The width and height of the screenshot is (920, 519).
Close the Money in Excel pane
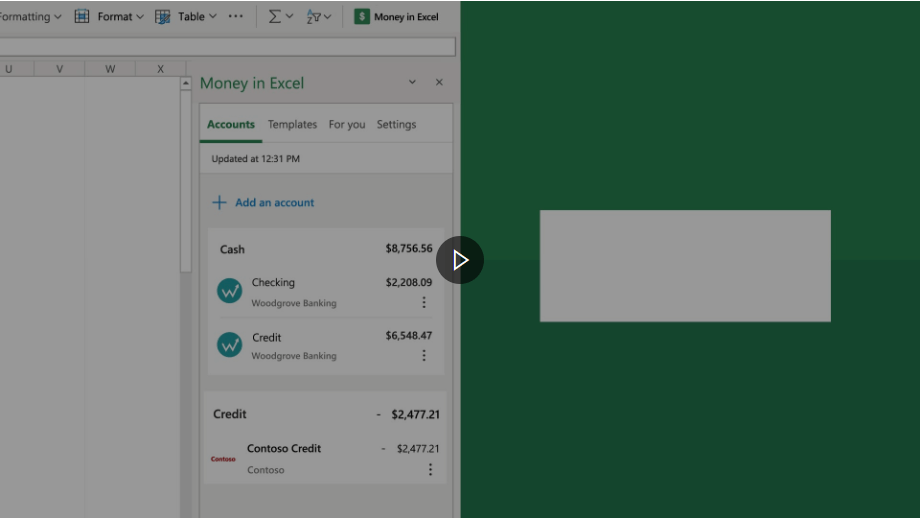pyautogui.click(x=439, y=83)
